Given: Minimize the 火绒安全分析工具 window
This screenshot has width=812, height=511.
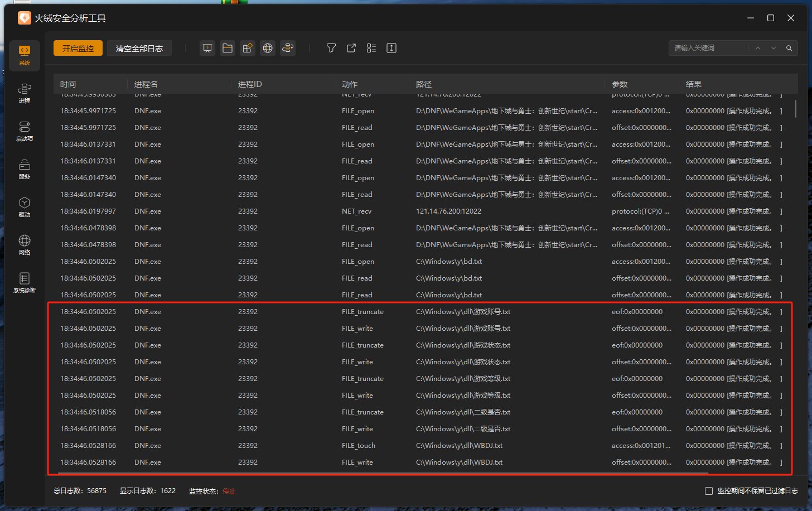Looking at the screenshot, I should coord(751,18).
